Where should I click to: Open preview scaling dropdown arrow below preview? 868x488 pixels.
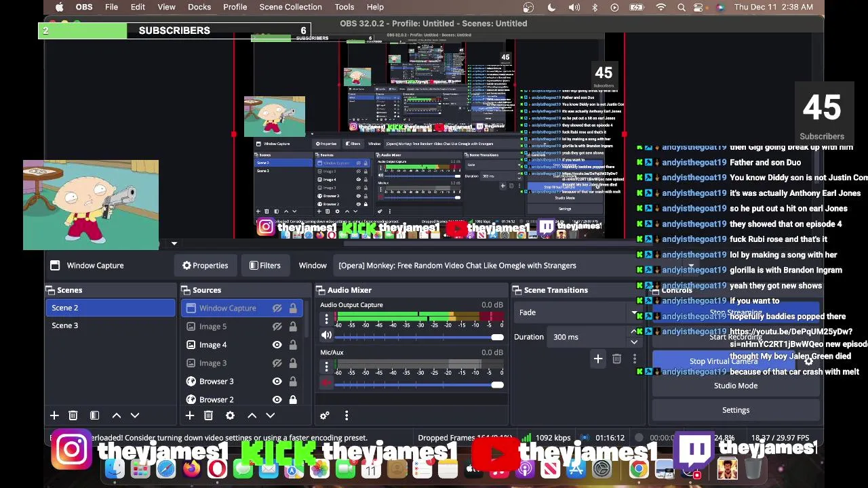click(174, 244)
